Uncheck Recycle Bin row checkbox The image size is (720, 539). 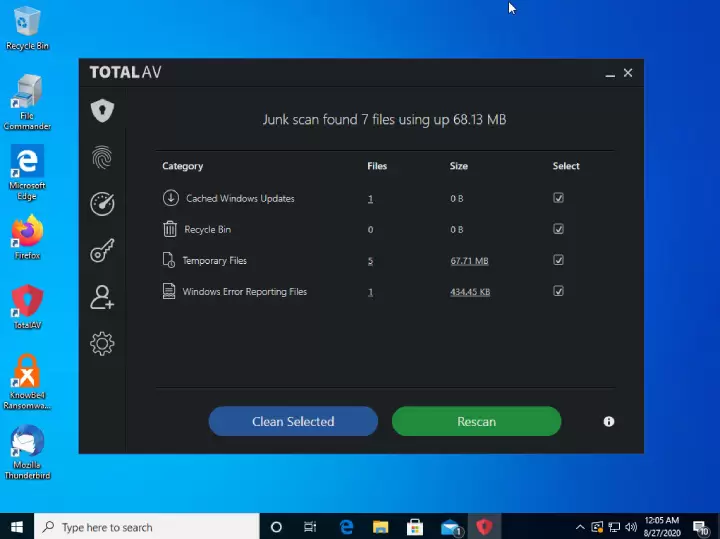[558, 229]
